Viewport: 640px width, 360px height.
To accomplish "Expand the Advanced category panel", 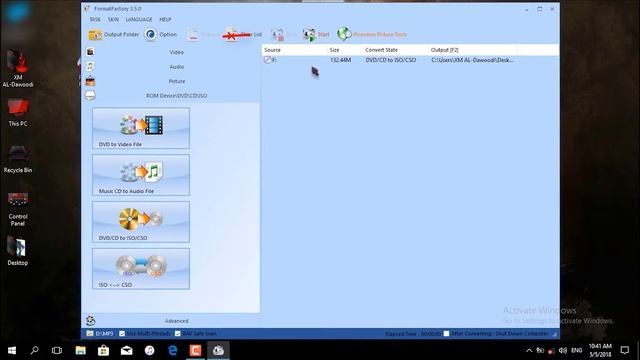I will coord(176,321).
